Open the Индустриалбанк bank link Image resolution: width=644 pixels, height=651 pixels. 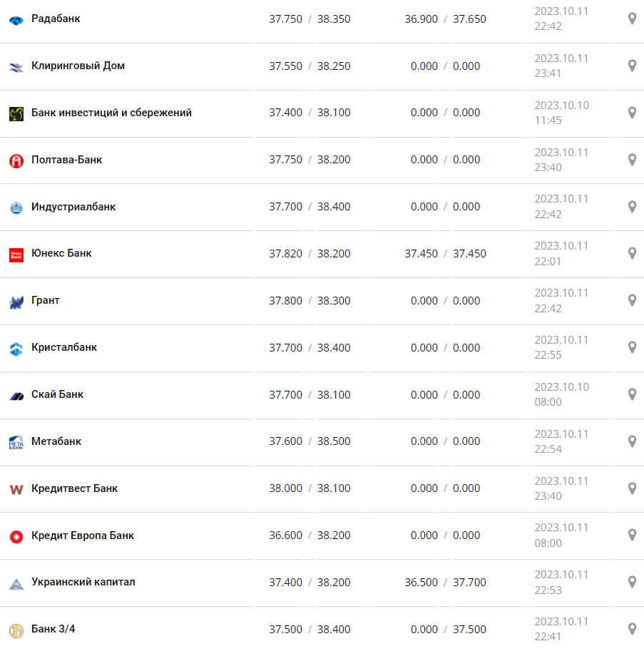73,207
